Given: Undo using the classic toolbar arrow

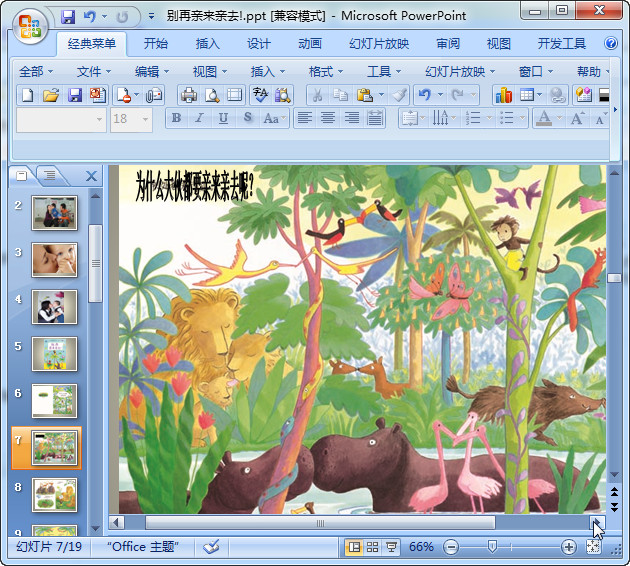Looking at the screenshot, I should (425, 96).
